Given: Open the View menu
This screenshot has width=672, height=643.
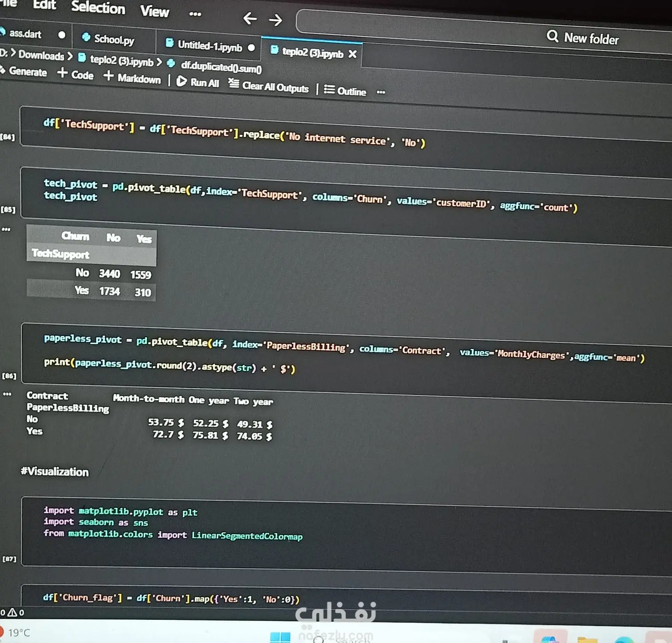Looking at the screenshot, I should click(155, 11).
